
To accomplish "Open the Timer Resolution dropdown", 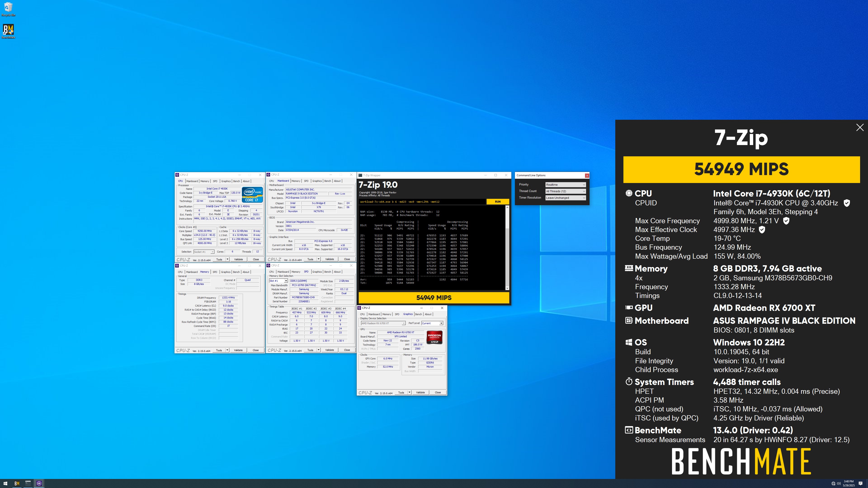I will coord(565,198).
